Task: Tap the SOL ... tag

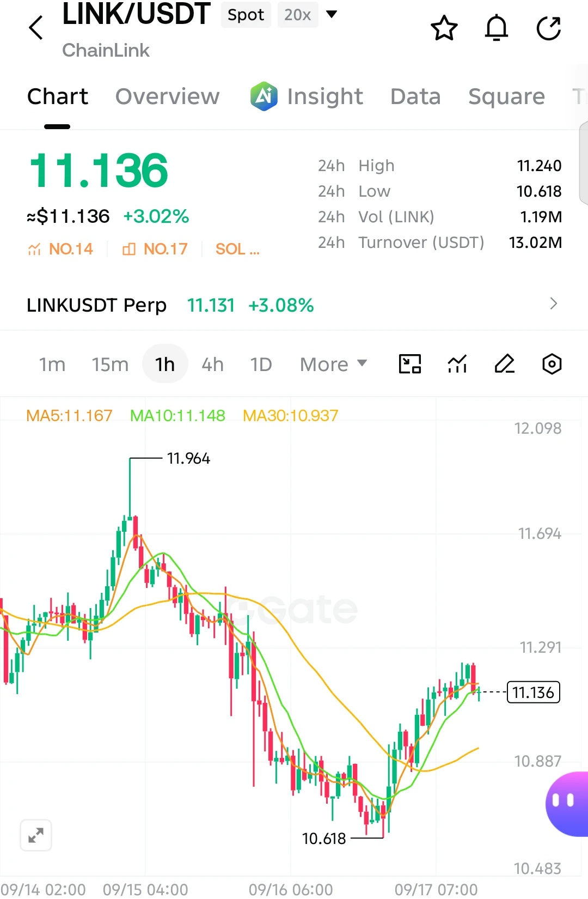Action: pos(237,250)
